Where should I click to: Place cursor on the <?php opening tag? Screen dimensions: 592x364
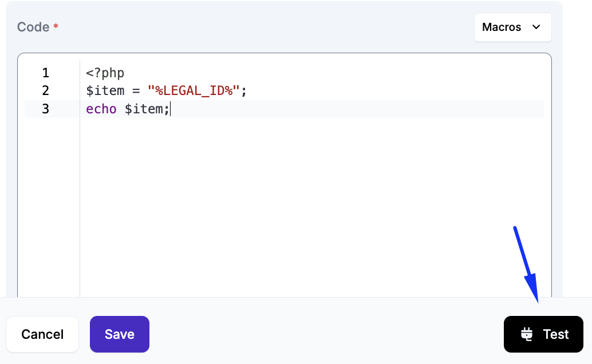click(x=105, y=73)
